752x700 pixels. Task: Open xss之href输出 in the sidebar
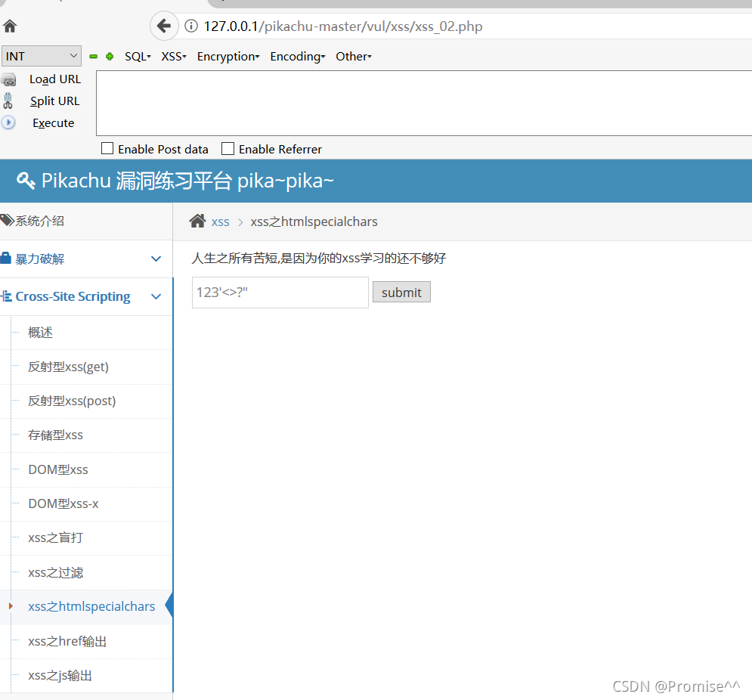[67, 641]
